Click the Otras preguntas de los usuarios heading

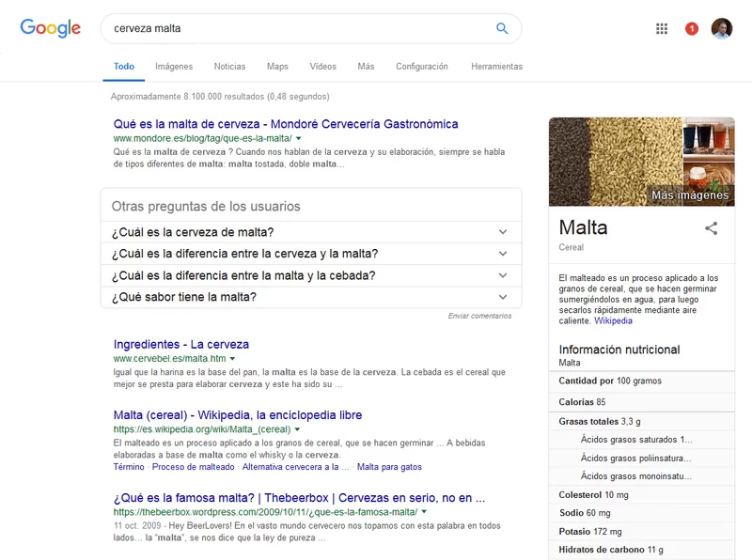(x=206, y=206)
